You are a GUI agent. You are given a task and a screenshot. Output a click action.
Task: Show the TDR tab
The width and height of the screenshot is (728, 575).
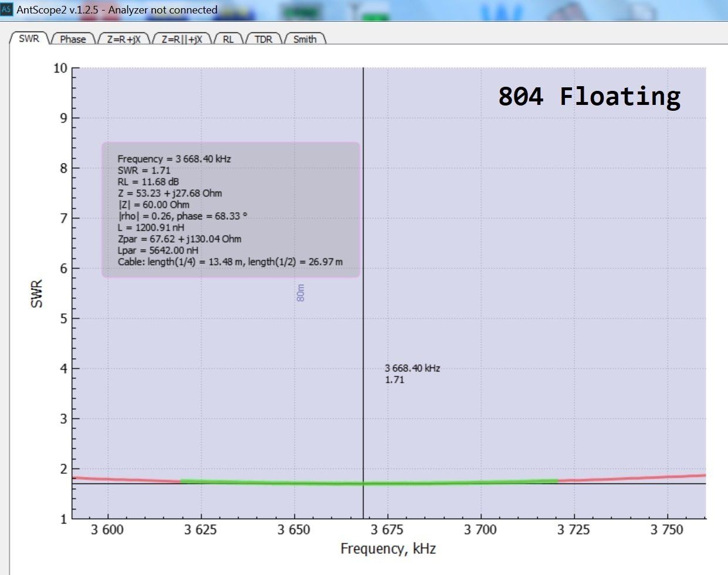tap(263, 39)
